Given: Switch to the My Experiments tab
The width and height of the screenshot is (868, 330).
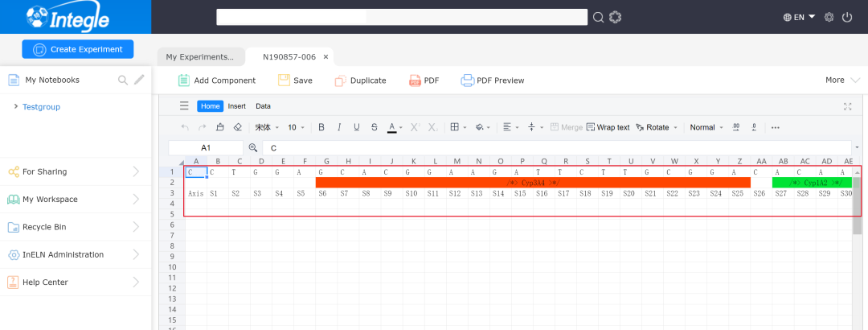Looking at the screenshot, I should 200,56.
